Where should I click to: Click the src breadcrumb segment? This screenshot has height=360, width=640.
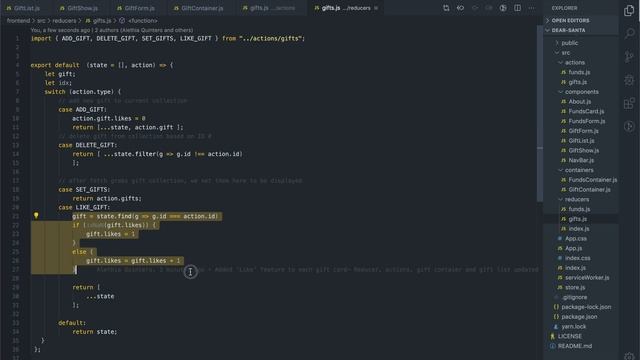pos(41,20)
